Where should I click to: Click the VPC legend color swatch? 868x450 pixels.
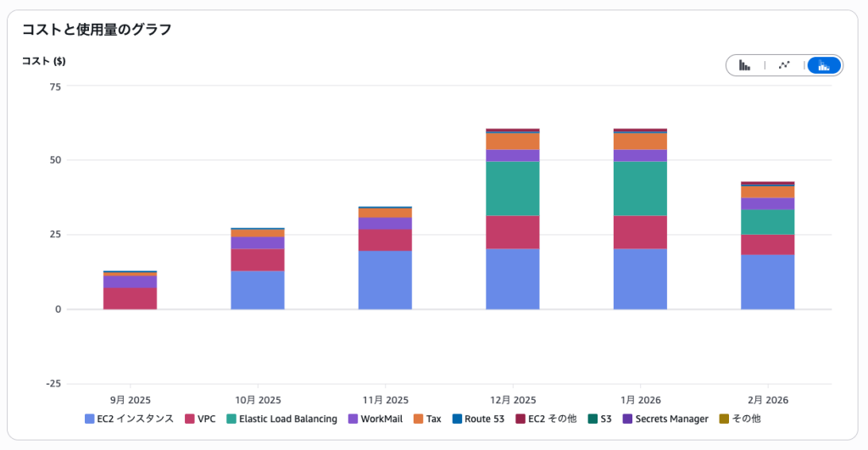click(x=190, y=419)
